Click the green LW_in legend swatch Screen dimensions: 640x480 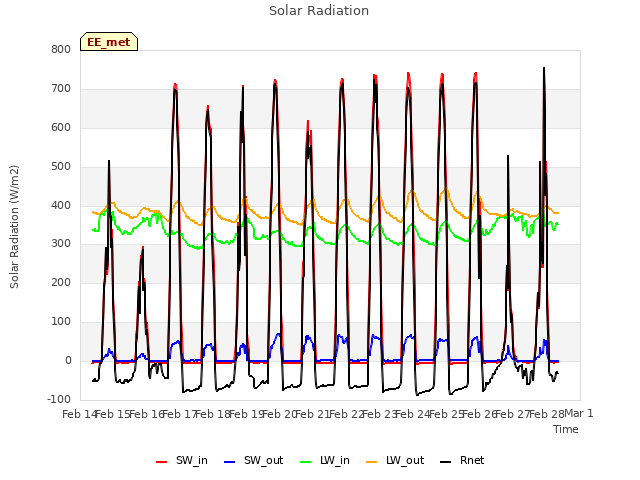pos(306,462)
